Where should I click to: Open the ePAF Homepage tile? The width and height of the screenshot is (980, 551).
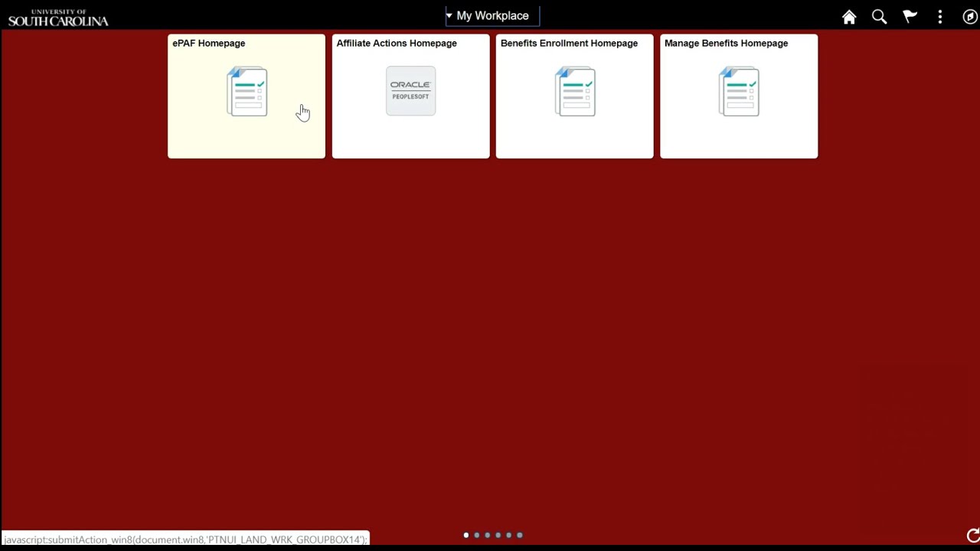tap(247, 96)
